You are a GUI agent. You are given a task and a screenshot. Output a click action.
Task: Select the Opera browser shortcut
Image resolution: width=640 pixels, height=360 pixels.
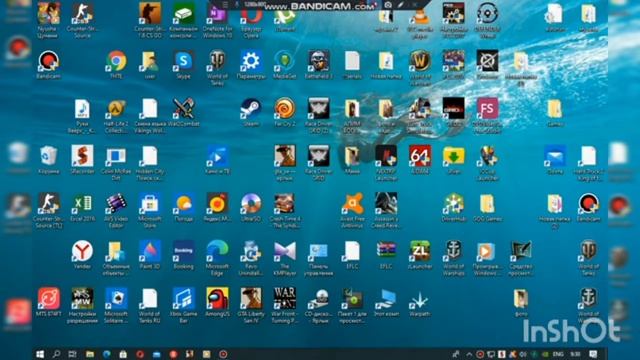pyautogui.click(x=251, y=16)
